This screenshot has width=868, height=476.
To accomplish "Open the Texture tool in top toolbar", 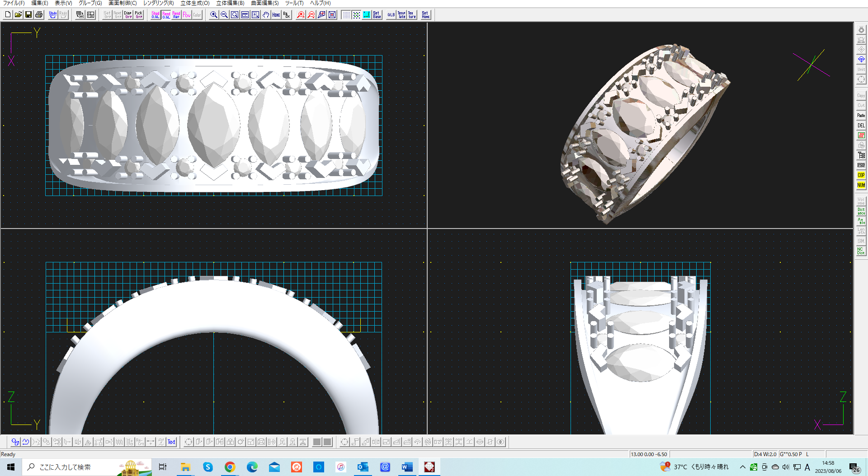I will tap(411, 15).
